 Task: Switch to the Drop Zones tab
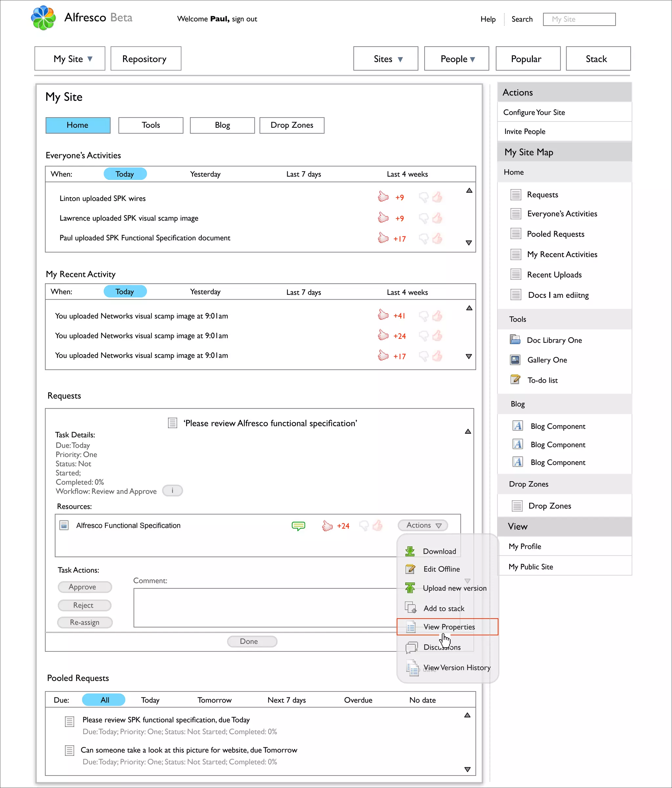coord(292,125)
